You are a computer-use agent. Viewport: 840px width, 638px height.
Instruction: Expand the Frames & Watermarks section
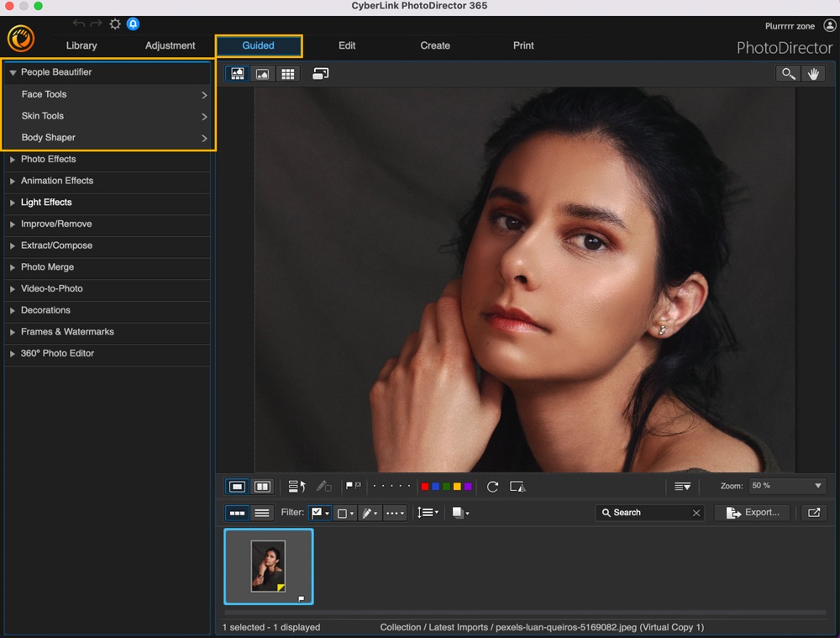pyautogui.click(x=108, y=332)
